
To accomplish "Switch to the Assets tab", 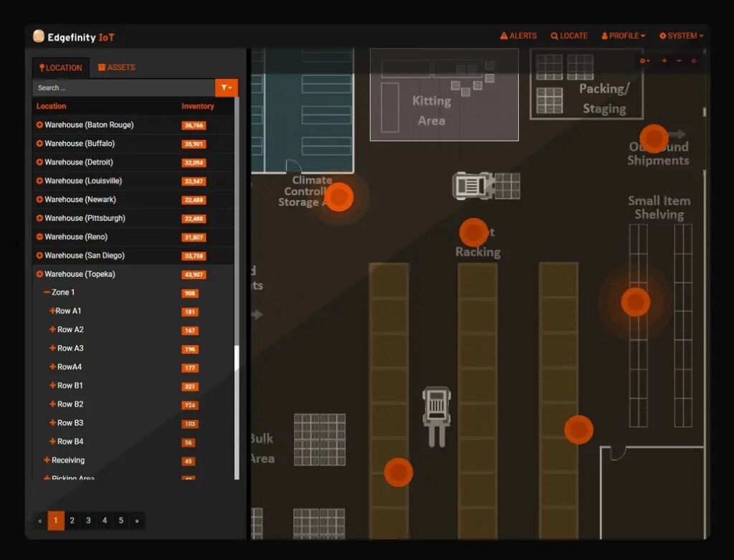I will click(x=116, y=67).
